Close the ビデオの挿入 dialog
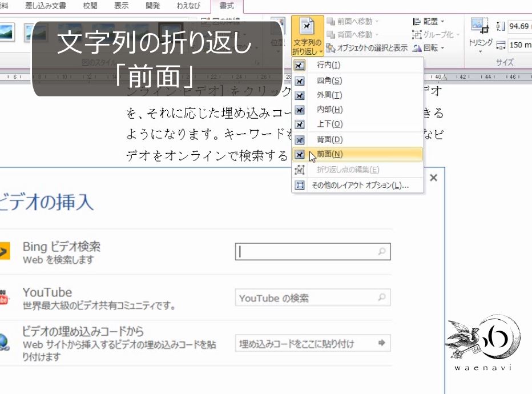This screenshot has height=394, width=532. 433,178
